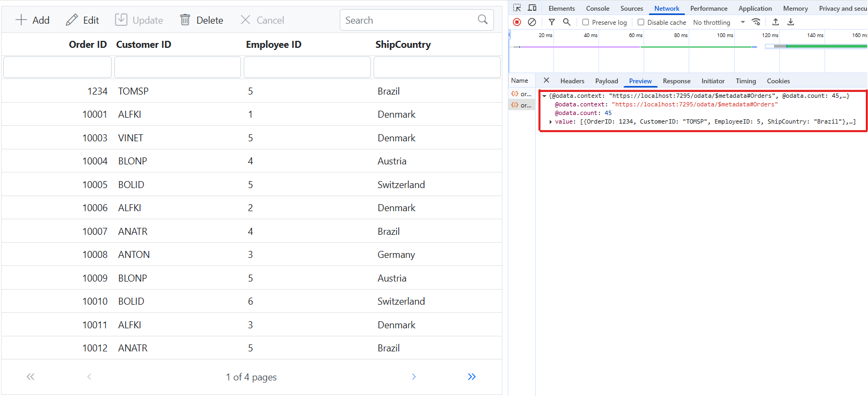The height and width of the screenshot is (396, 868).
Task: Click the Export HAR download icon
Action: click(x=791, y=22)
